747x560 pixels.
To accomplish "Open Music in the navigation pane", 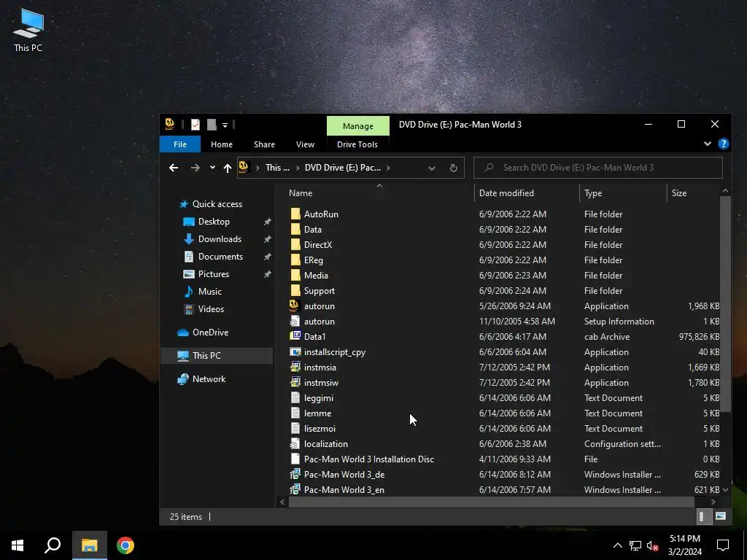I will coord(209,292).
